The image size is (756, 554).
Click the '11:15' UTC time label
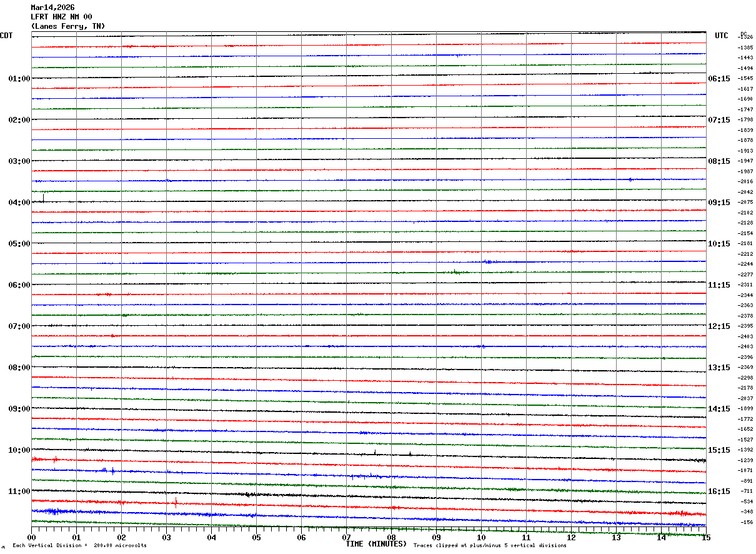pos(719,285)
